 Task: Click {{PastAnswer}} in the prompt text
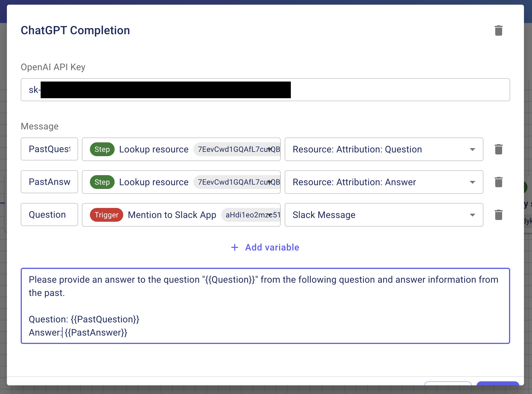coord(96,332)
